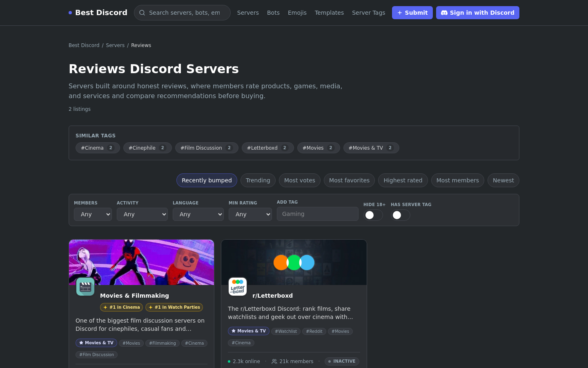Click #Cinema tag on r/Letterboxd card

pyautogui.click(x=241, y=343)
